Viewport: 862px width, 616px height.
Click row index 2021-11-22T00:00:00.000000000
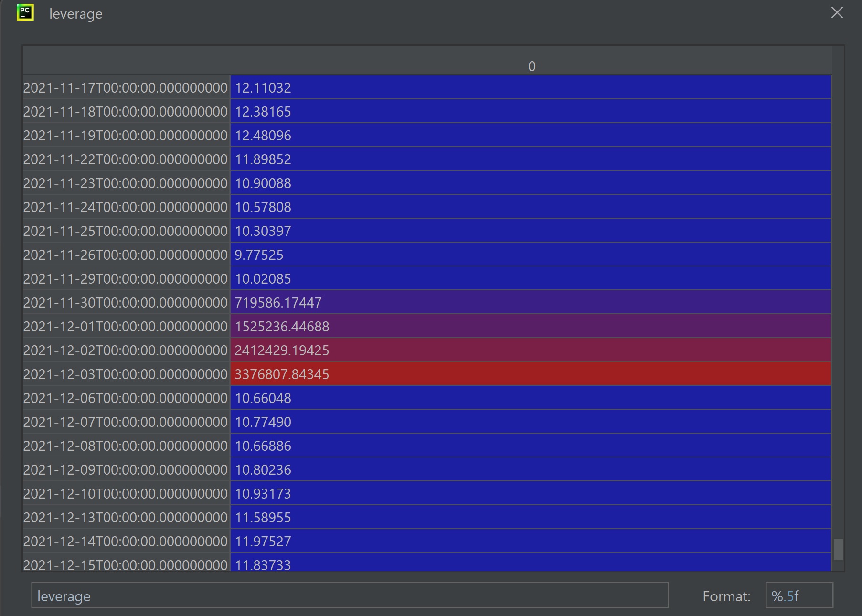pyautogui.click(x=126, y=159)
